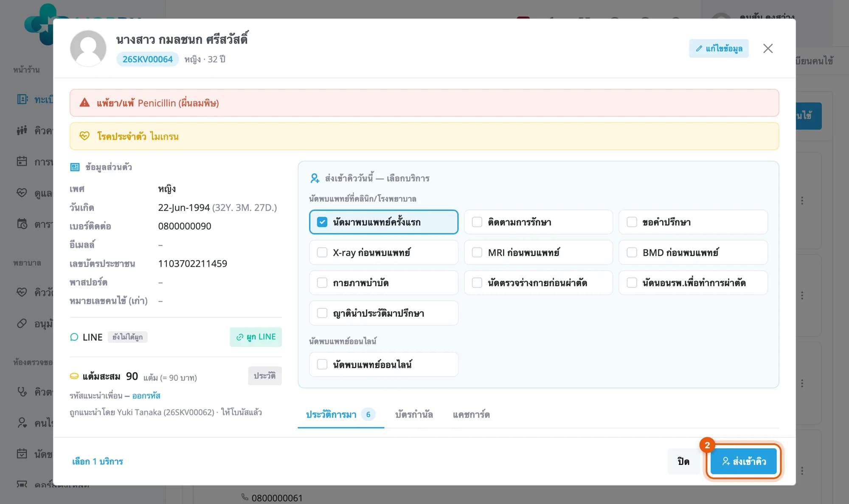This screenshot has width=849, height=504.
Task: Close the patient detail dialog with X
Action: 768,48
